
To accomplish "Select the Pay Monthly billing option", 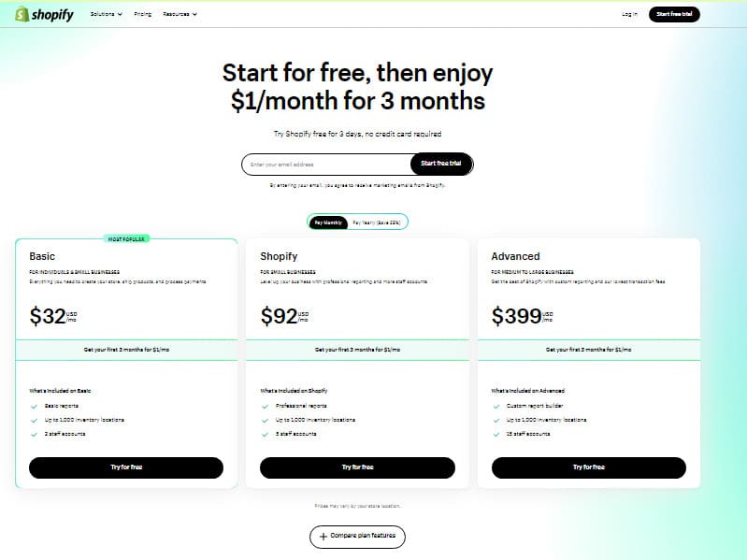I will click(x=328, y=223).
